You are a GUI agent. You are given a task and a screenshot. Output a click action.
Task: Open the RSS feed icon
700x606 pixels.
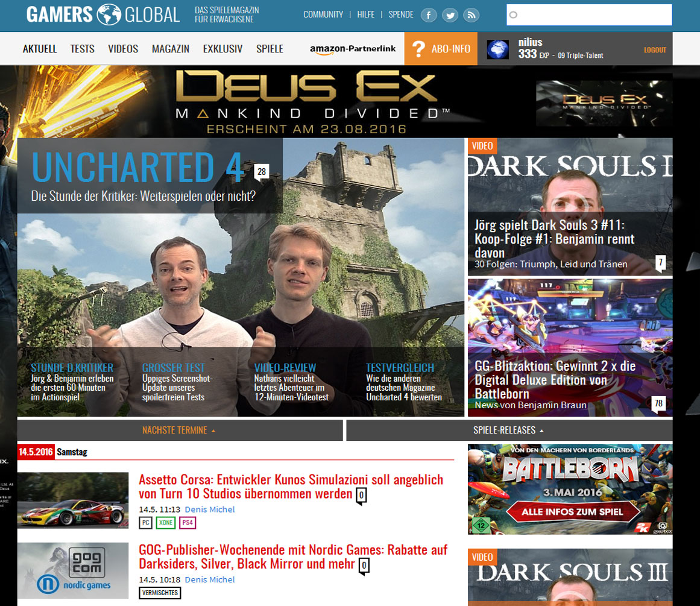pyautogui.click(x=471, y=16)
